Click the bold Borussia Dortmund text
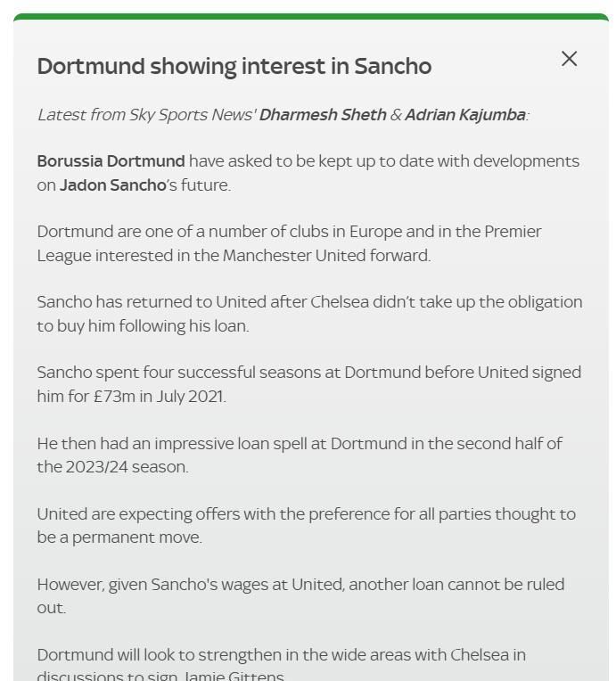Viewport: 616px width, 681px height. coord(111,161)
